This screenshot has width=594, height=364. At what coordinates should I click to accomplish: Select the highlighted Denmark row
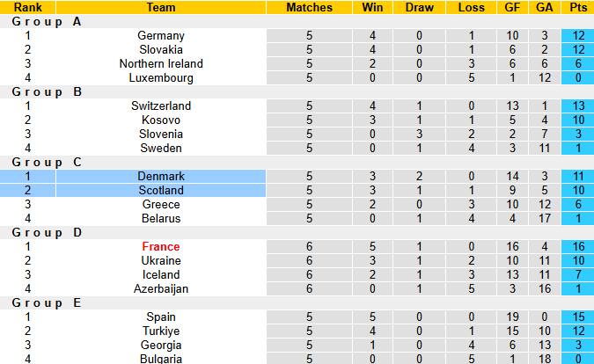[x=161, y=176]
